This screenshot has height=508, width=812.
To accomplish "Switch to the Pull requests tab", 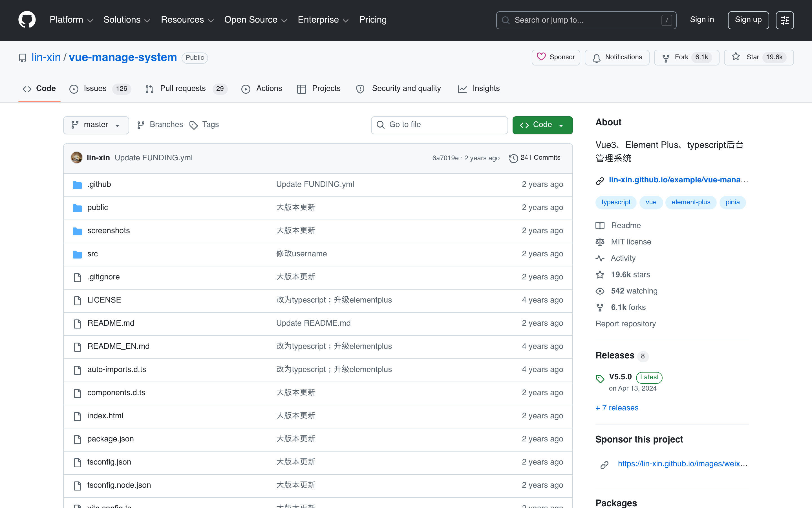I will [x=186, y=89].
